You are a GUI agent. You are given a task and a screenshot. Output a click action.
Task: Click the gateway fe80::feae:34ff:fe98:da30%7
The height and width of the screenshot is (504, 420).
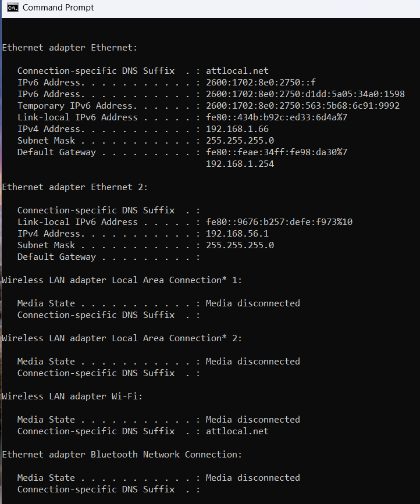[276, 152]
